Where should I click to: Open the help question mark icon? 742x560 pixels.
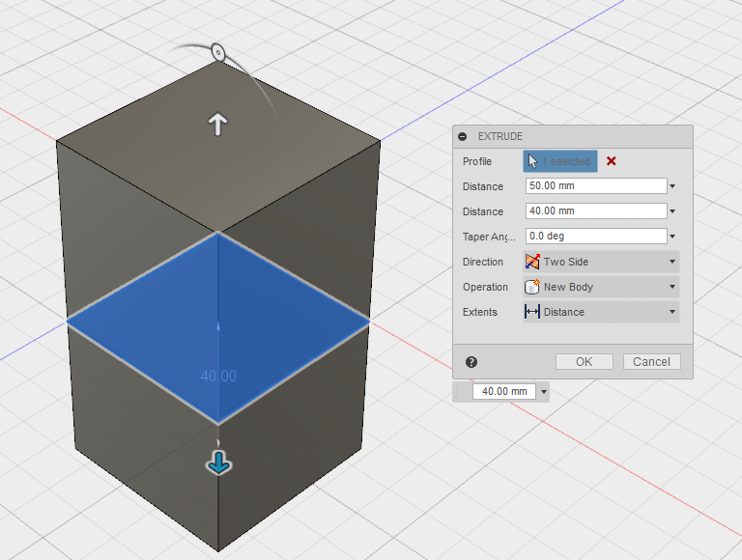[471, 362]
